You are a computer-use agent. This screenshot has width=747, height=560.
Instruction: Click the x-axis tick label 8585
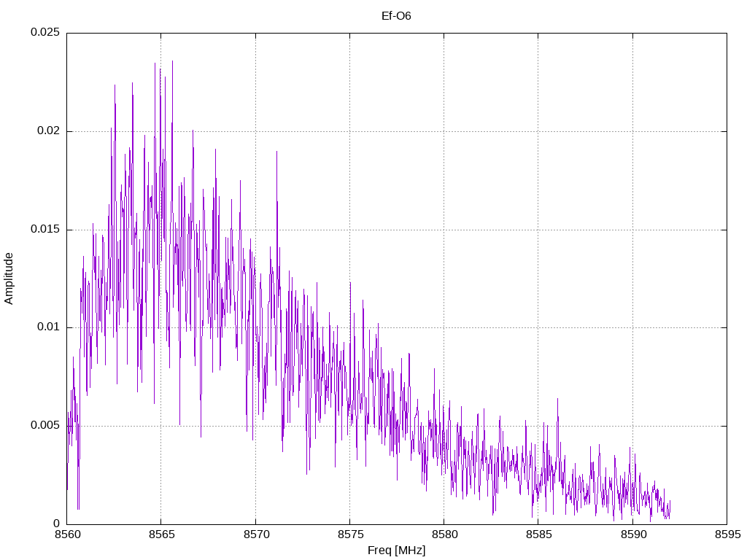539,534
